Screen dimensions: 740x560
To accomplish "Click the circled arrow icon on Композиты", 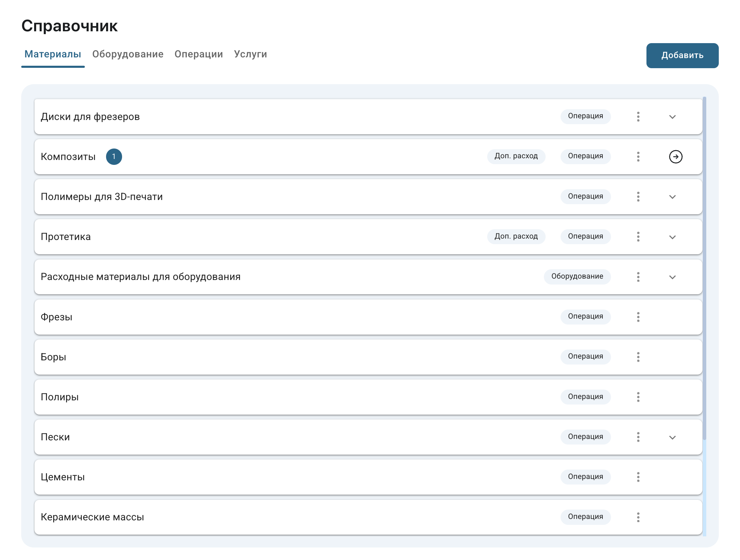I will (675, 157).
